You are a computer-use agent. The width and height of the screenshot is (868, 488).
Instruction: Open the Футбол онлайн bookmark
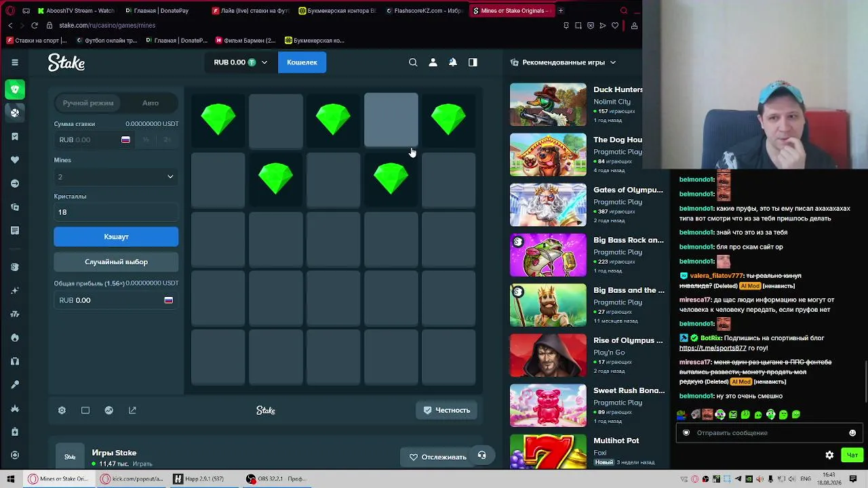click(x=106, y=41)
